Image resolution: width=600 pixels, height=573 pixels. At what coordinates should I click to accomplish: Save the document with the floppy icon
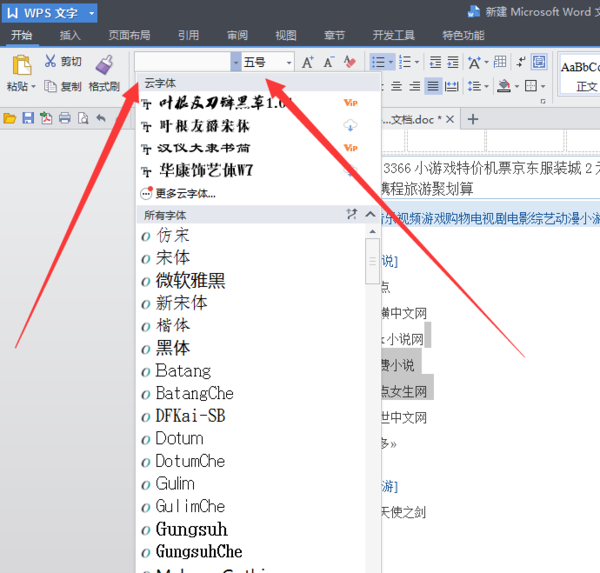point(28,118)
